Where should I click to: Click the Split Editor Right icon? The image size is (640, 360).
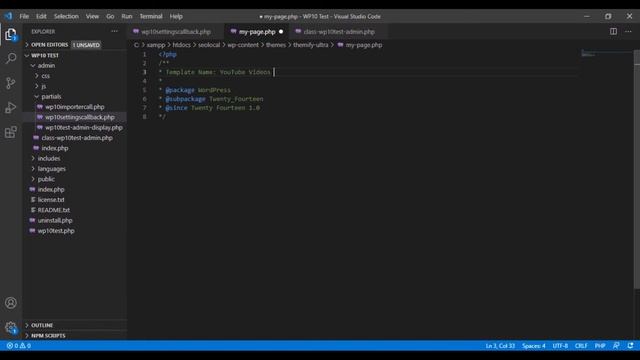pos(613,31)
